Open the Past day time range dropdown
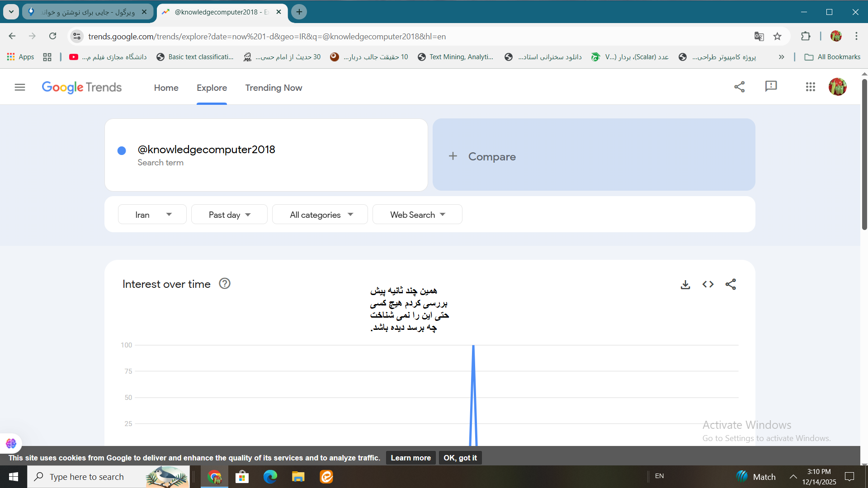The width and height of the screenshot is (868, 488). pos(229,215)
